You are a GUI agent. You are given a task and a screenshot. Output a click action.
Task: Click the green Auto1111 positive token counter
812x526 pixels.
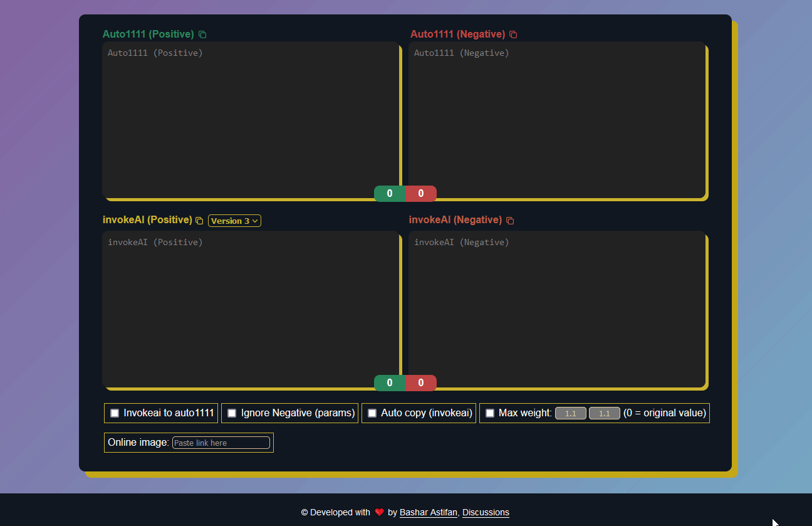tap(390, 194)
